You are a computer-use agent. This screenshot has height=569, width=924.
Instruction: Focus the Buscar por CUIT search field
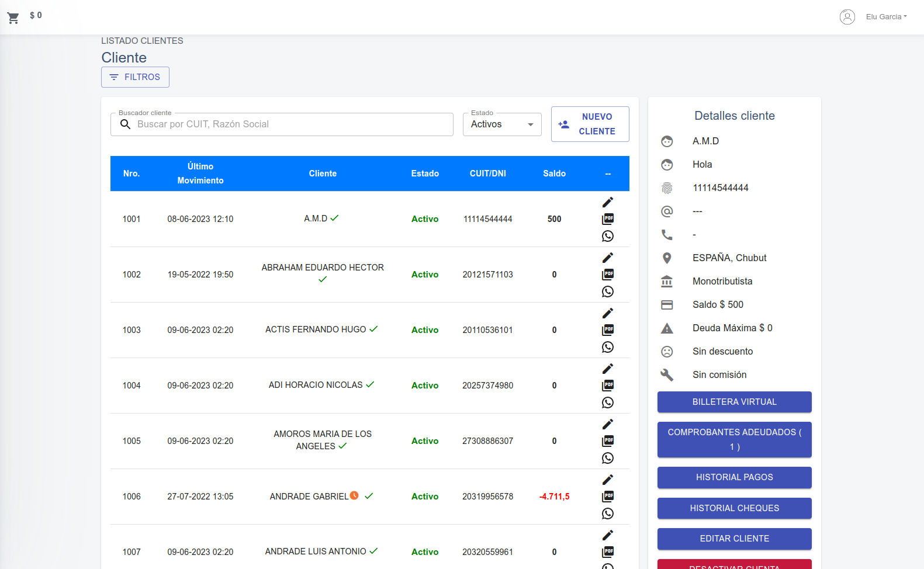pos(282,124)
